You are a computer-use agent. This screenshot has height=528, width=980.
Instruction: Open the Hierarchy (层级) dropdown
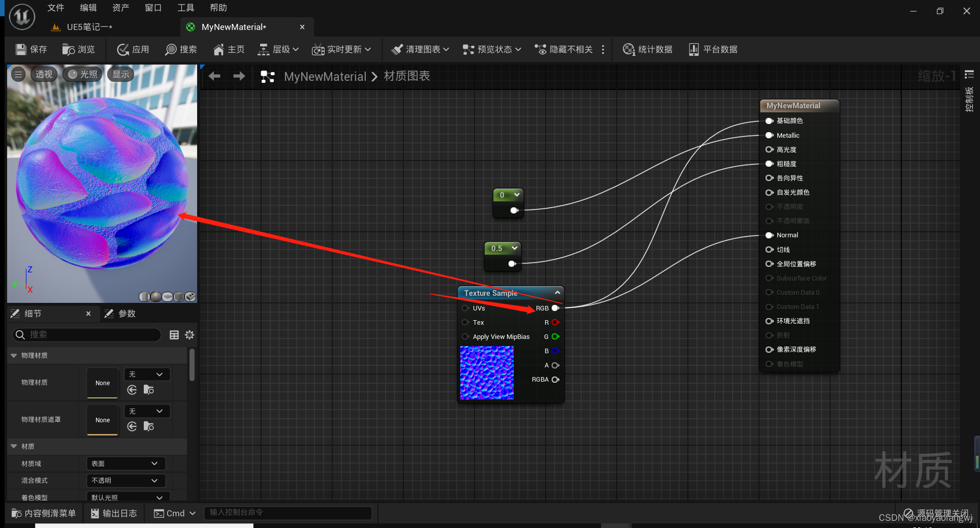click(x=278, y=49)
